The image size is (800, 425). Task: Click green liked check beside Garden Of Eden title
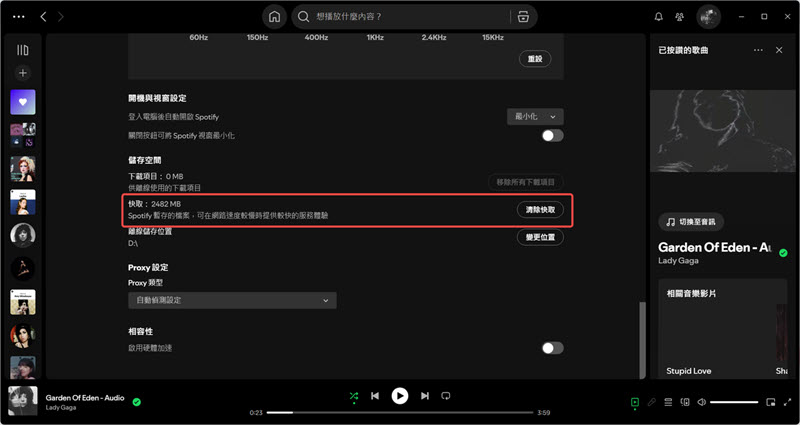coord(783,253)
